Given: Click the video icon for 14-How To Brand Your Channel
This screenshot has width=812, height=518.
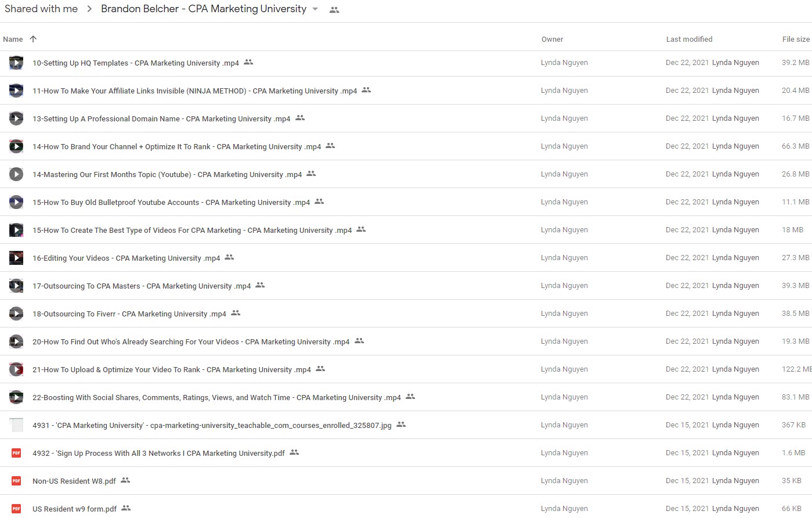Looking at the screenshot, I should [16, 146].
